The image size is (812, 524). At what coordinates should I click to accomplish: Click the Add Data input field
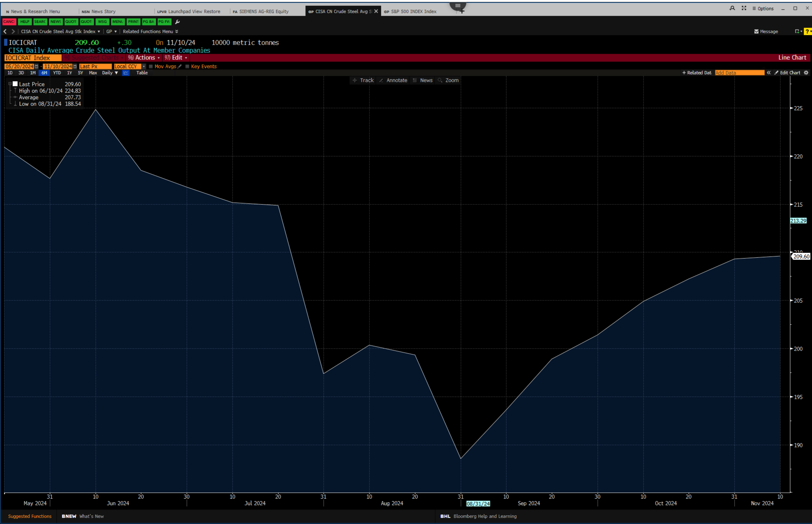[x=739, y=73]
